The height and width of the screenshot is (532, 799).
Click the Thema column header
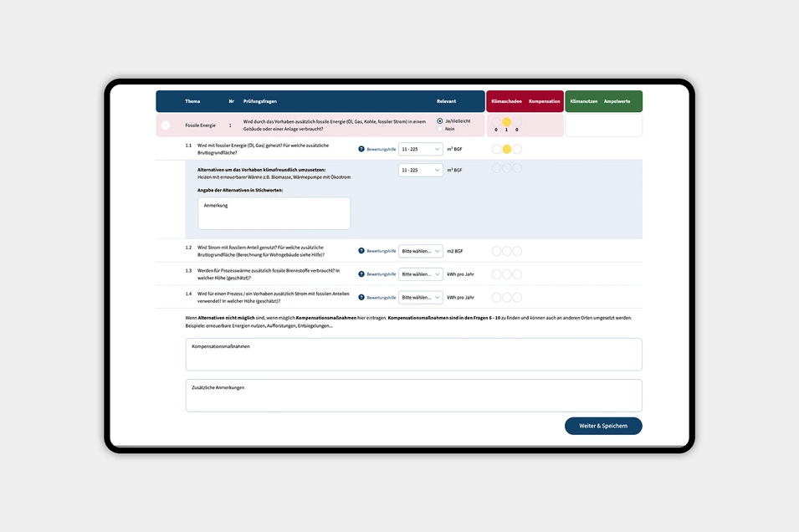tap(192, 101)
